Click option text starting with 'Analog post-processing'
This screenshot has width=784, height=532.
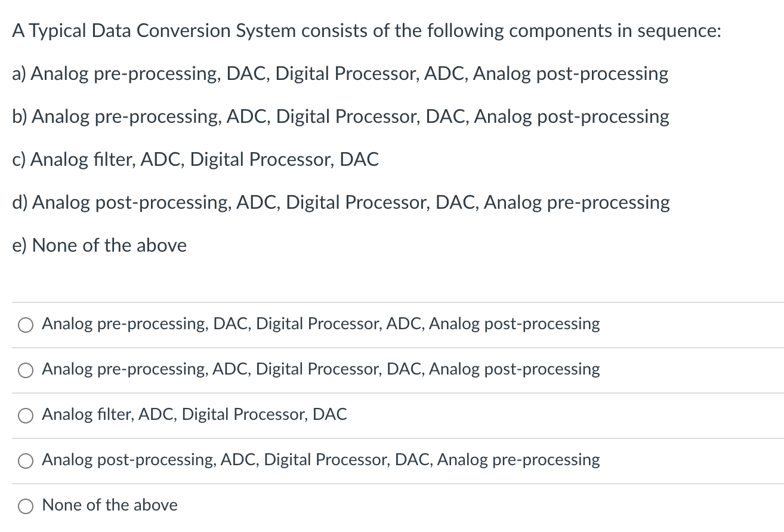point(320,460)
